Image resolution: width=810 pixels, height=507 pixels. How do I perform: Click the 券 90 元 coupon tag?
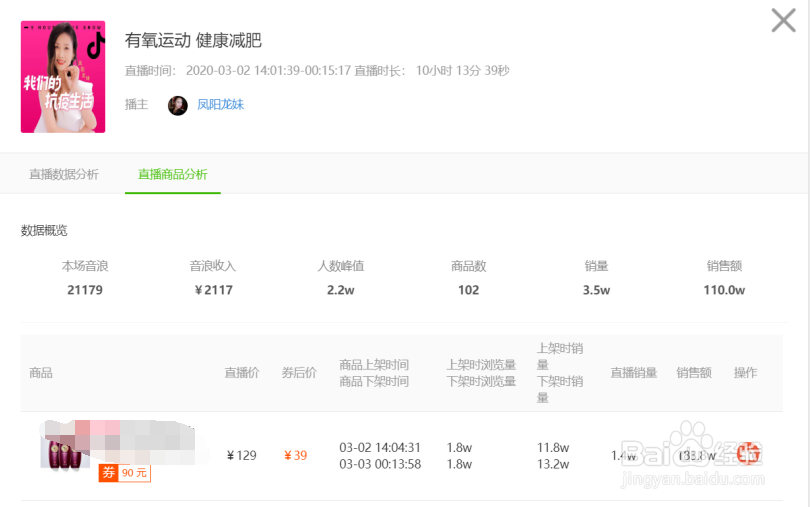[x=124, y=472]
